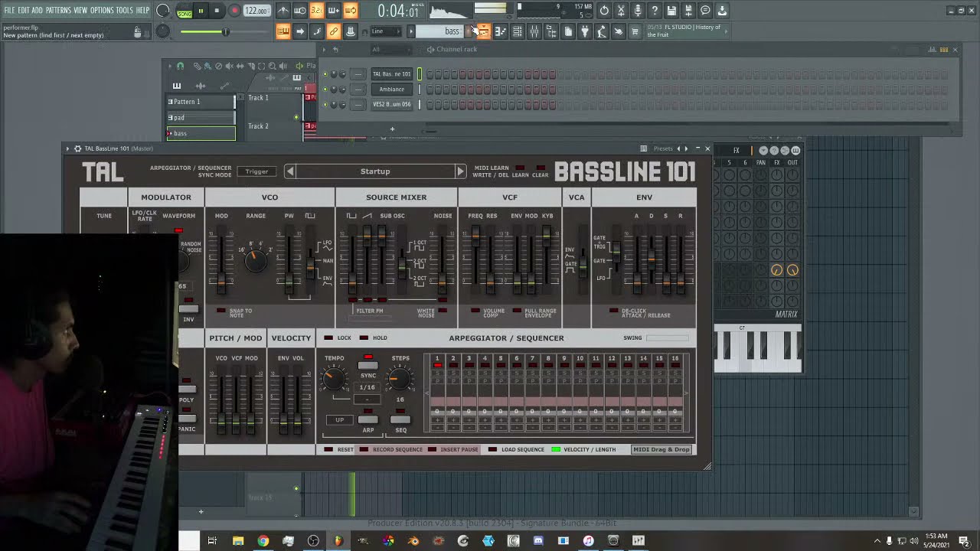The image size is (980, 551).
Task: Click the save project toolbar icon
Action: [x=671, y=11]
